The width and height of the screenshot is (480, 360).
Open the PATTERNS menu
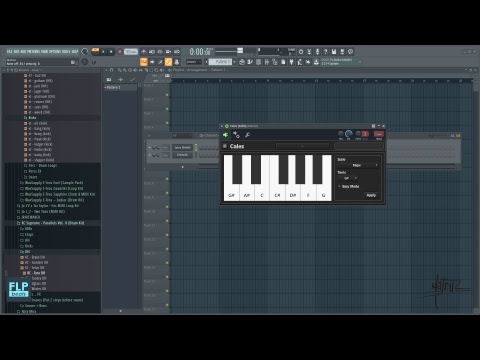[x=33, y=52]
